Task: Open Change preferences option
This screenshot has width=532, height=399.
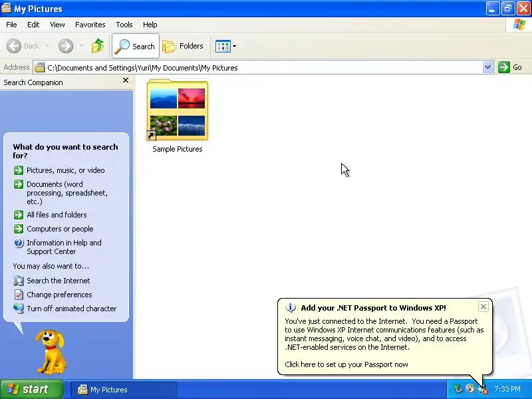Action: 53,295
